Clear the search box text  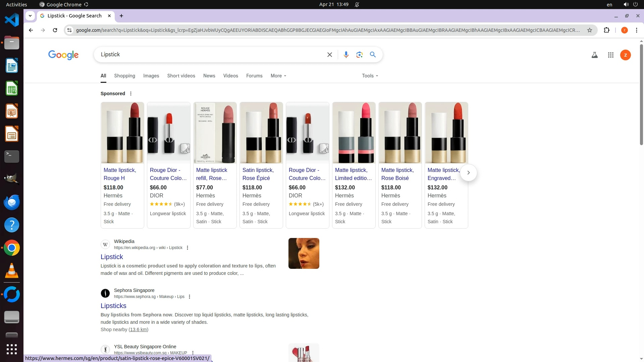click(x=329, y=55)
